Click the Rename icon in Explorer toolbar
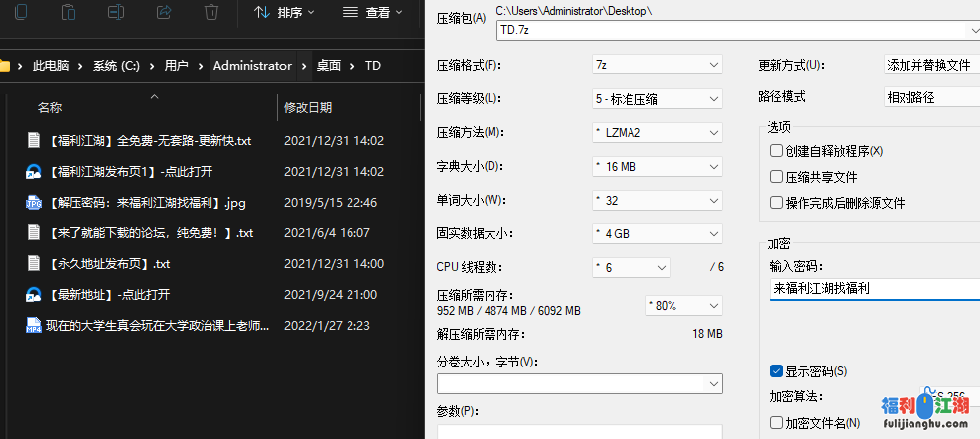Image resolution: width=980 pixels, height=439 pixels. (116, 12)
